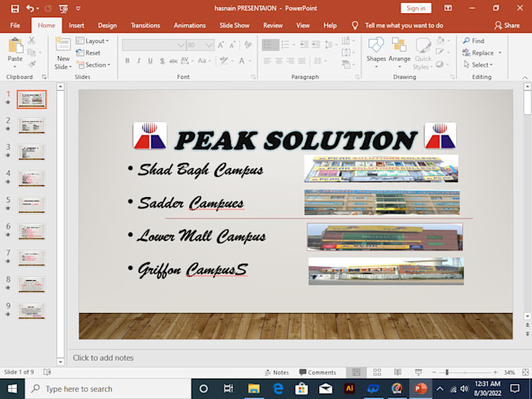Image resolution: width=532 pixels, height=399 pixels.
Task: Click the Sign in button
Action: click(416, 9)
